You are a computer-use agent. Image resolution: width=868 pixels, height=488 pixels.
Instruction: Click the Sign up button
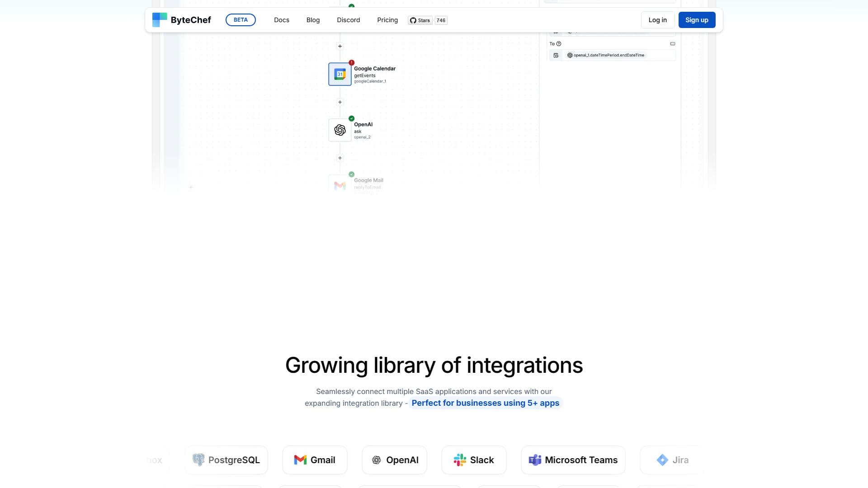pyautogui.click(x=697, y=20)
